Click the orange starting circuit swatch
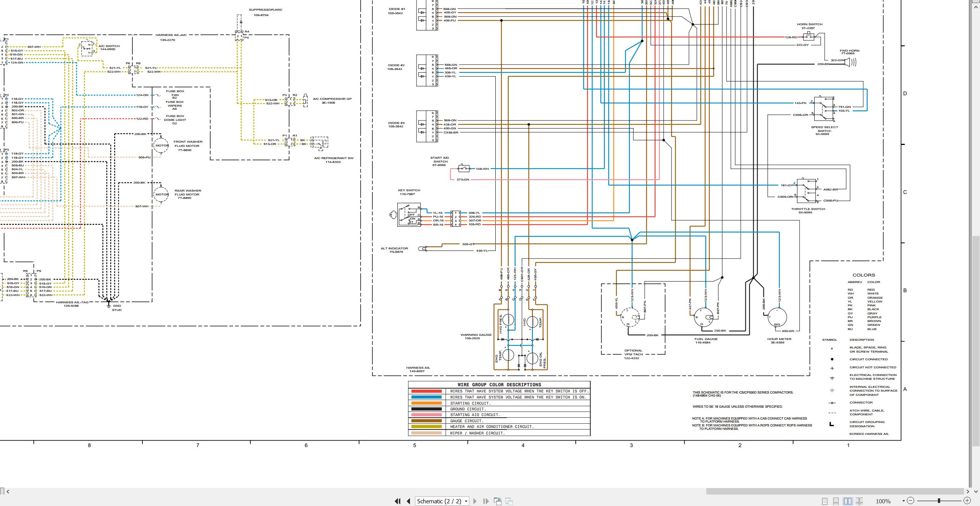Viewport: 980px width, 506px height. coord(426,403)
